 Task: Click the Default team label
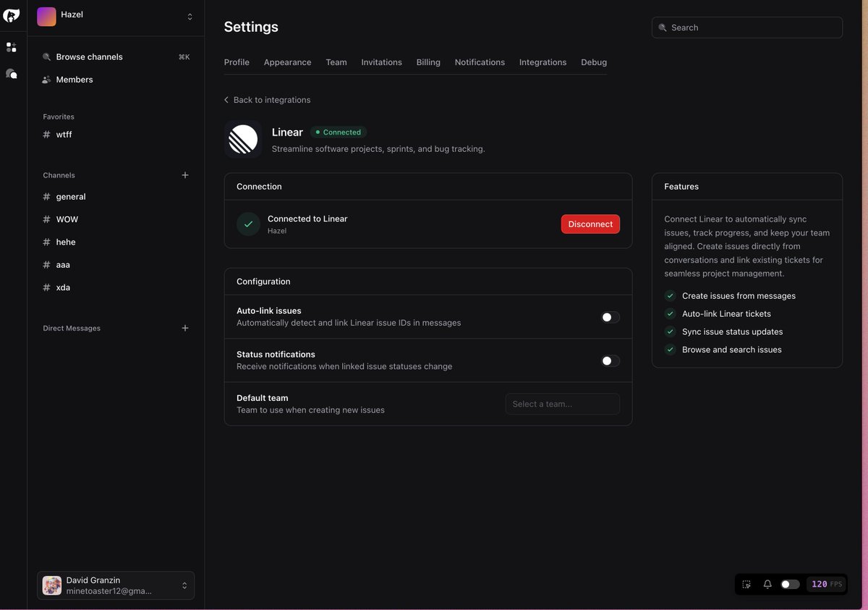[x=263, y=398]
